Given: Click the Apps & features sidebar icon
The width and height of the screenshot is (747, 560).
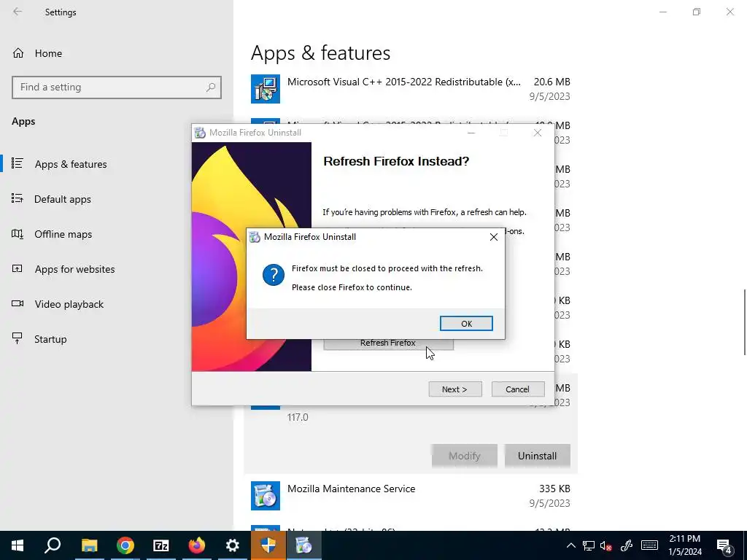Looking at the screenshot, I should click(x=18, y=163).
